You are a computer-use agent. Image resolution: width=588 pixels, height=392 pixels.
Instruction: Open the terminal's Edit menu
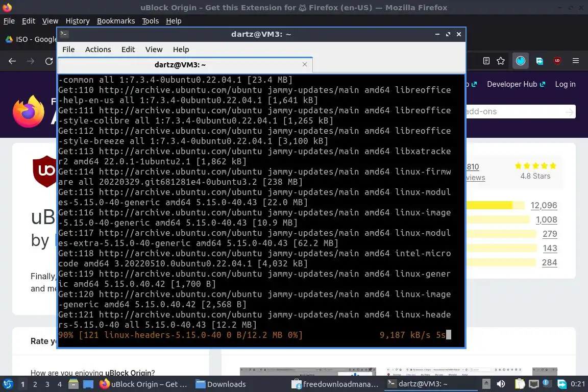point(128,50)
